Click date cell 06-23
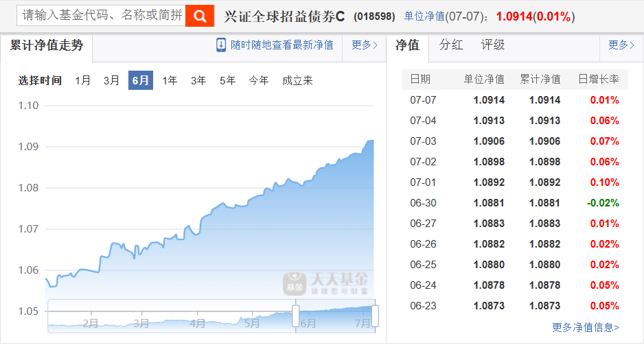Image resolution: width=644 pixels, height=345 pixels. [x=423, y=306]
